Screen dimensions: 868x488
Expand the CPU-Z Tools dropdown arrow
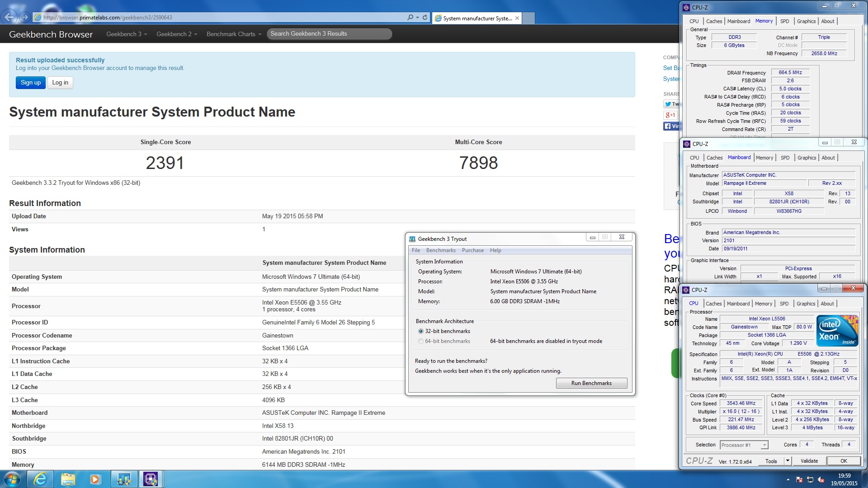click(788, 461)
